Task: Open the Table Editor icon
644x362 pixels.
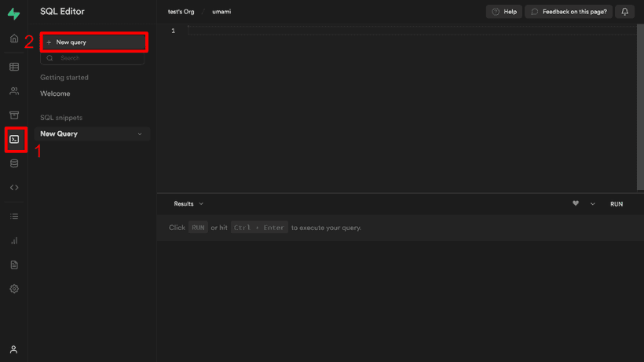Action: pyautogui.click(x=14, y=67)
